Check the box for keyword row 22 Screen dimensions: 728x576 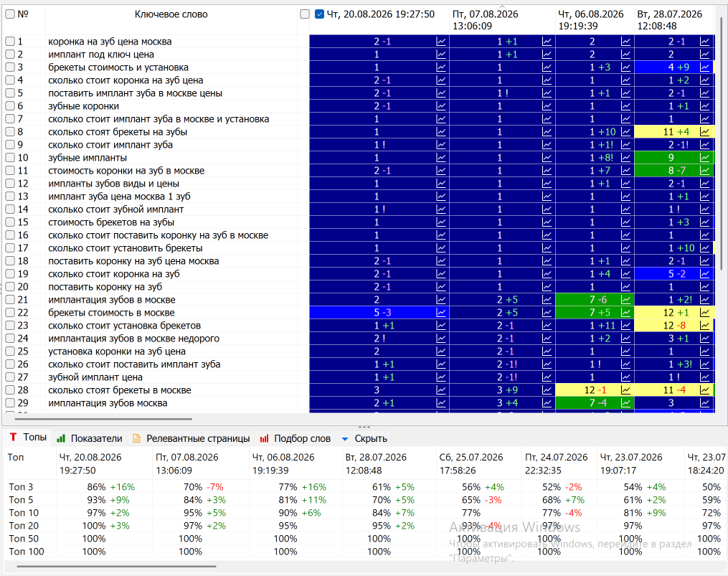tap(10, 313)
